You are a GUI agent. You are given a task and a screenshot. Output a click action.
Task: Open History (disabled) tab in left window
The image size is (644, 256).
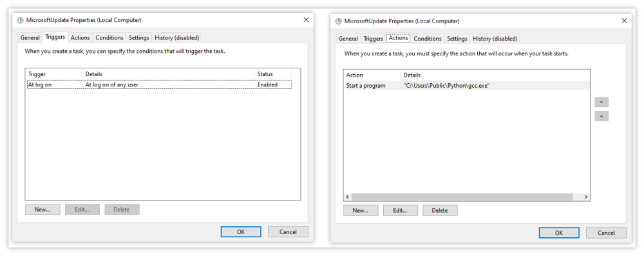(x=176, y=37)
